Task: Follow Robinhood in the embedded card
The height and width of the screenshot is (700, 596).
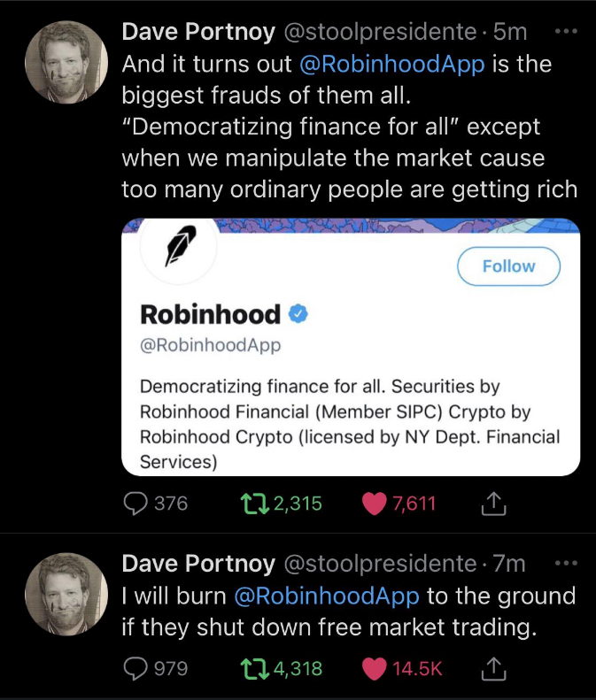Action: pyautogui.click(x=508, y=266)
